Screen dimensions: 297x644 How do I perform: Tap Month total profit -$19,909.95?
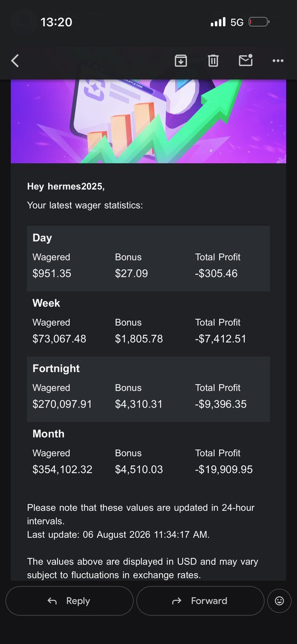224,470
